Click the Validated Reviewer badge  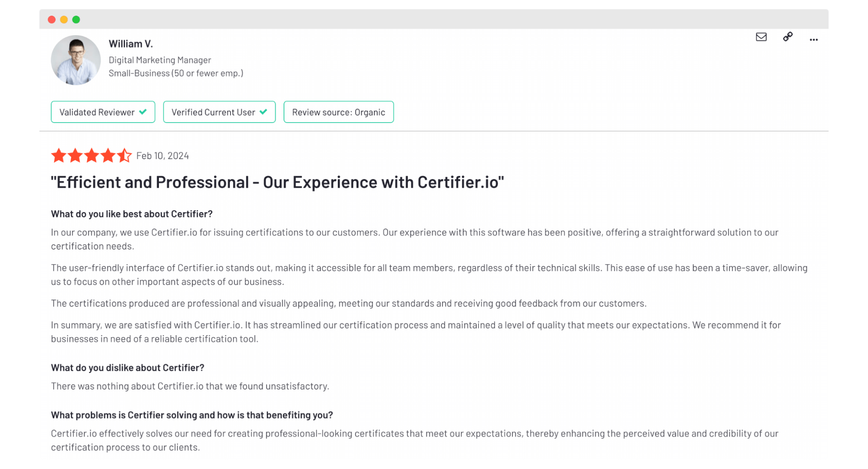(x=103, y=112)
